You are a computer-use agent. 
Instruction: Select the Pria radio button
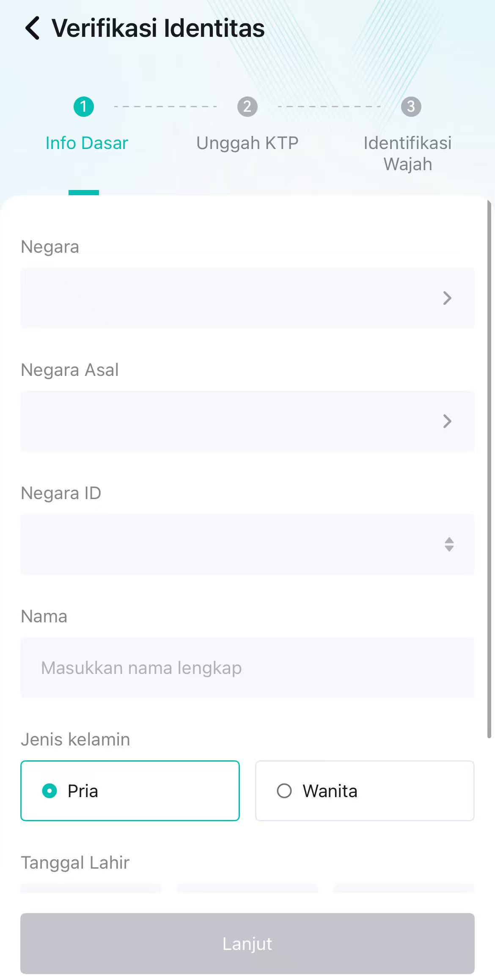[x=49, y=791]
